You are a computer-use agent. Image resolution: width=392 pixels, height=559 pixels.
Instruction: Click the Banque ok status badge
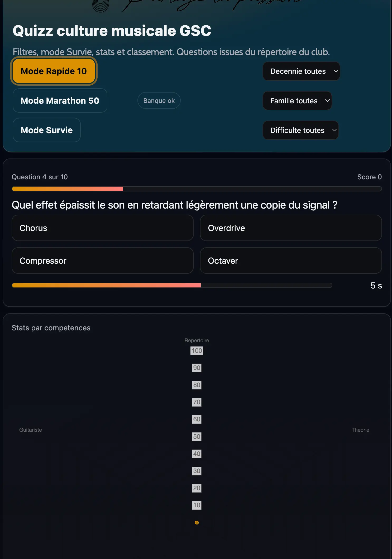159,101
